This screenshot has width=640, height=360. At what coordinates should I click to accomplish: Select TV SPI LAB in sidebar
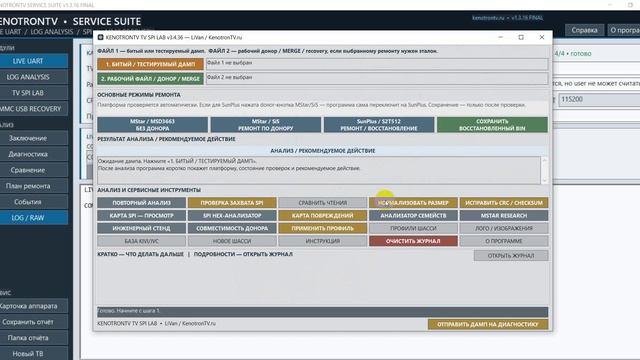(x=33, y=93)
